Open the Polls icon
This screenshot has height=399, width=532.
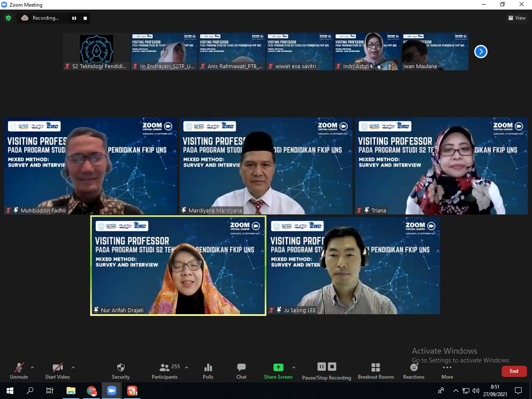point(208,371)
